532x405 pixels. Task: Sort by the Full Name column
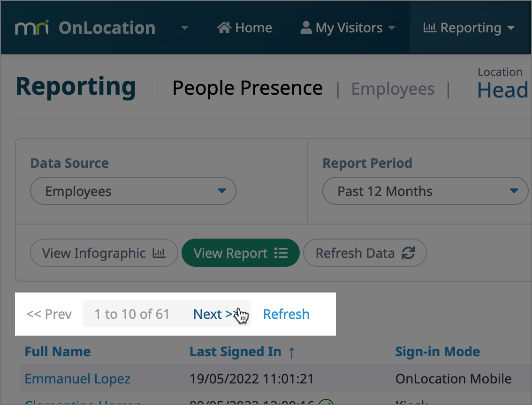click(x=58, y=352)
